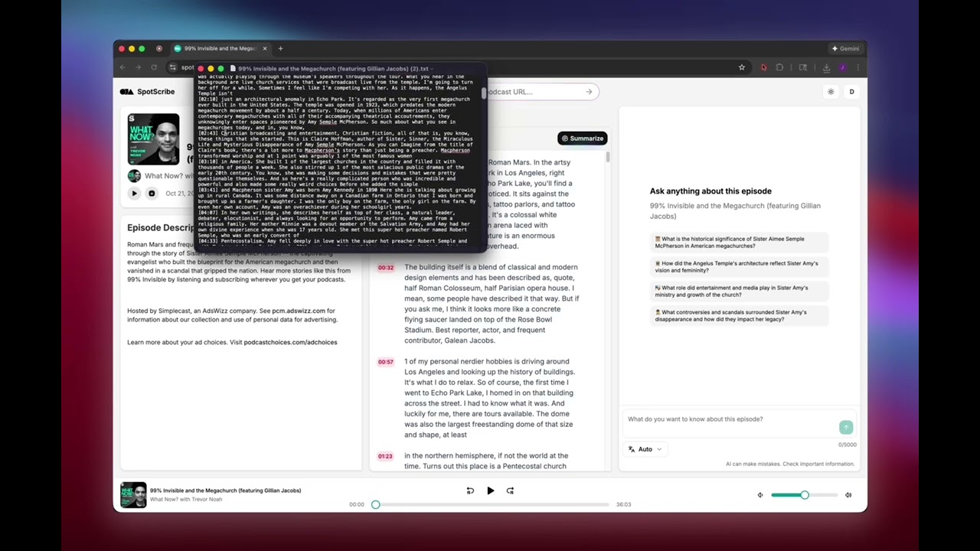Close the 99% Invisible browser tab
The height and width of the screenshot is (551, 980).
tap(265, 48)
